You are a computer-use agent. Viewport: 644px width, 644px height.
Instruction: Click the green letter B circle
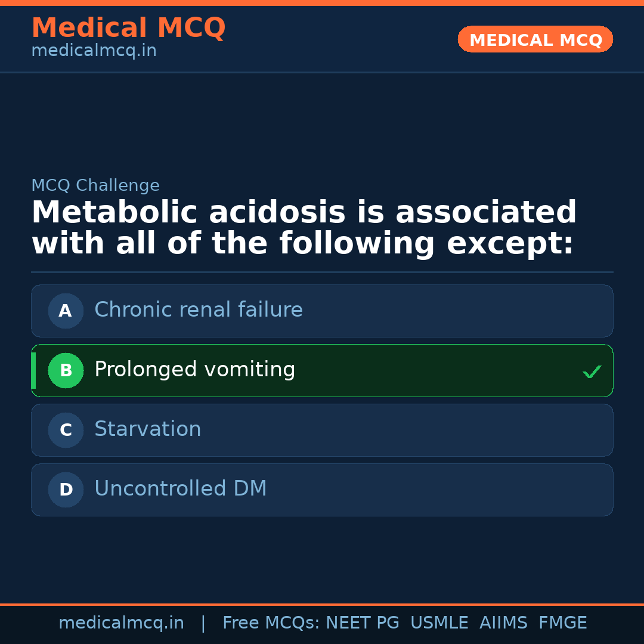click(66, 370)
